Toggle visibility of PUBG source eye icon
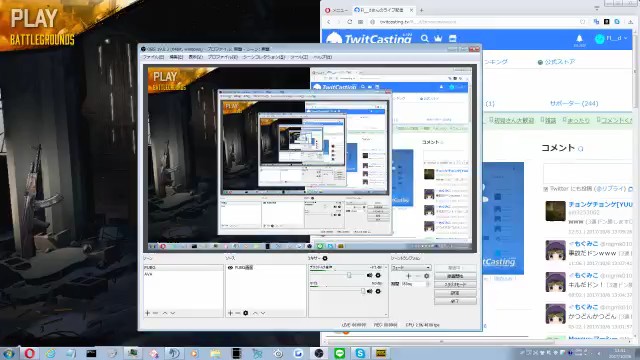 tap(230, 268)
